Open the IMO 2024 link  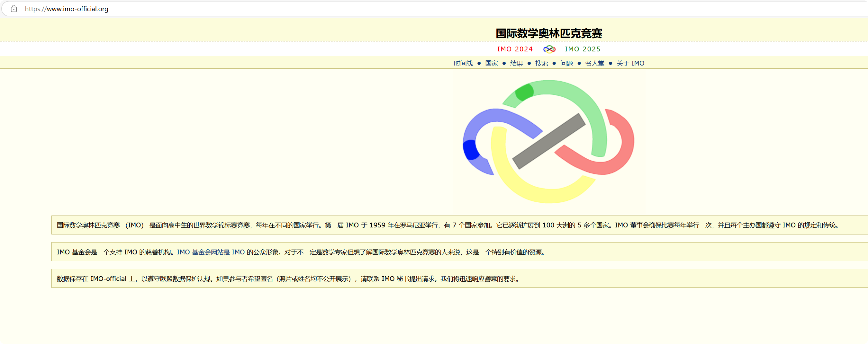click(x=515, y=49)
